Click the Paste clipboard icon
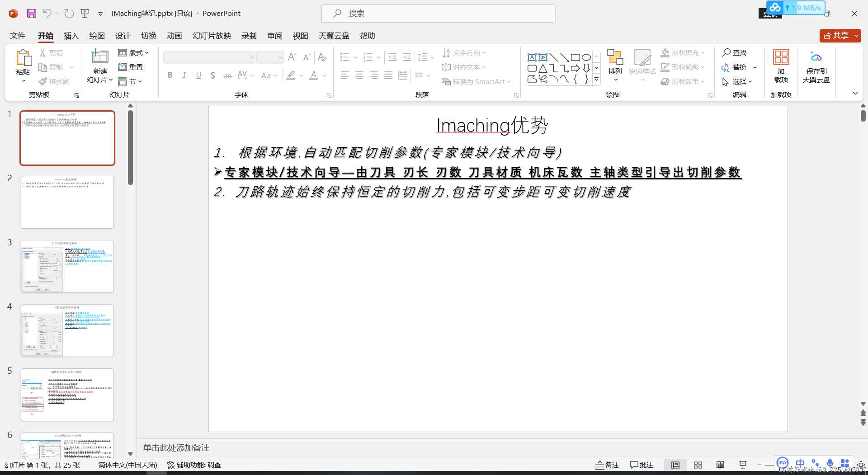 pyautogui.click(x=23, y=58)
